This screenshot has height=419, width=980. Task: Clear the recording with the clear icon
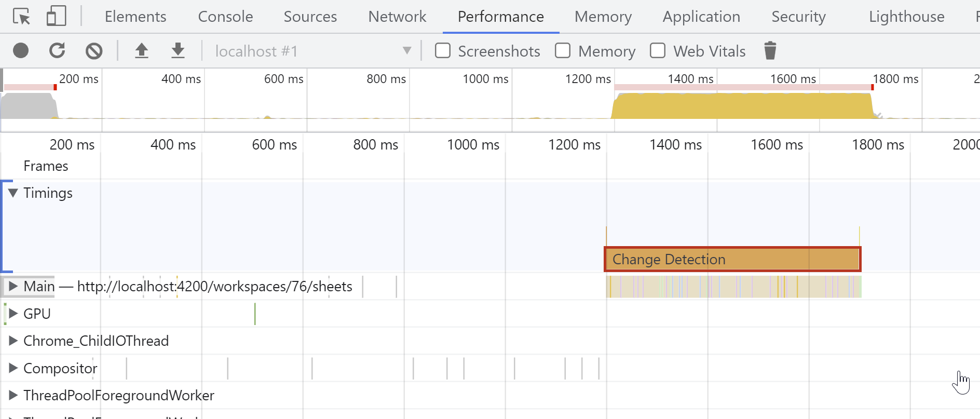[x=94, y=50]
